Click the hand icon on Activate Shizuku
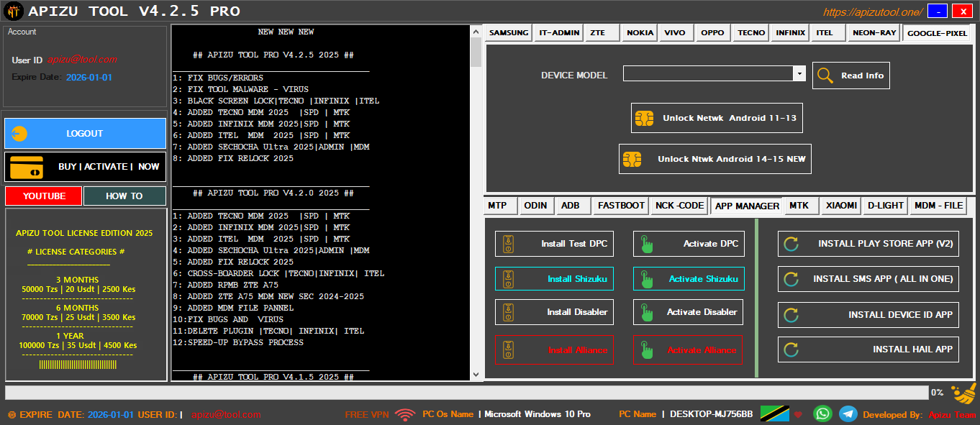980x425 pixels. coord(647,279)
